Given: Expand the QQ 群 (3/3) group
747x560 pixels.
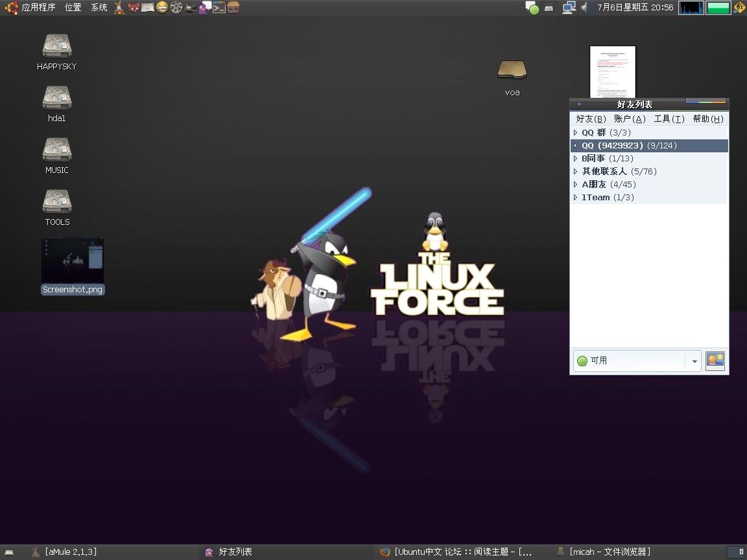Looking at the screenshot, I should point(576,132).
